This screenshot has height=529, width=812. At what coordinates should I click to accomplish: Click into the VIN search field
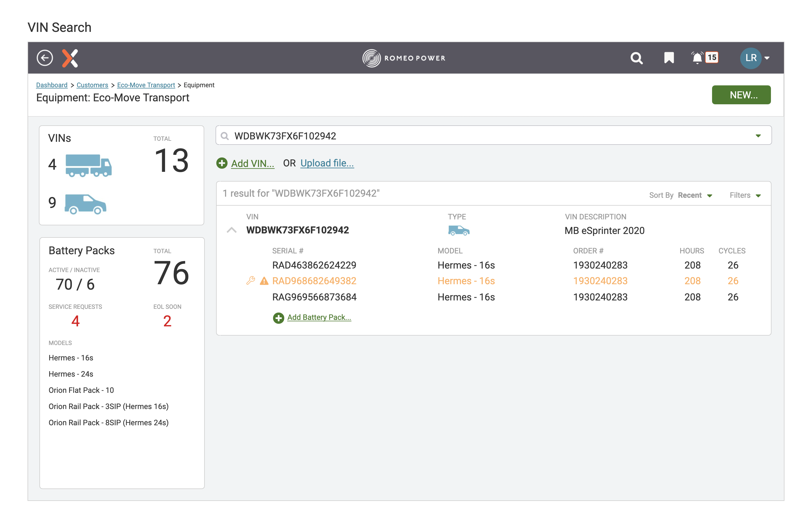(493, 136)
